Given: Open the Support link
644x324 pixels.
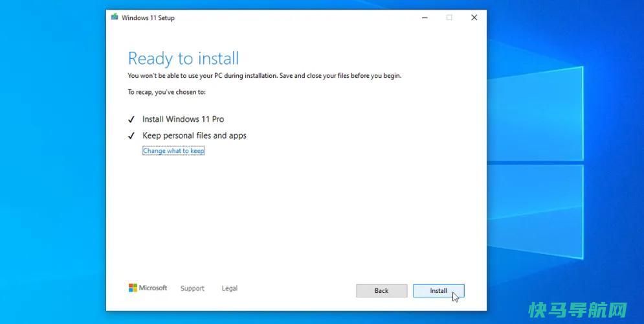Looking at the screenshot, I should click(192, 288).
